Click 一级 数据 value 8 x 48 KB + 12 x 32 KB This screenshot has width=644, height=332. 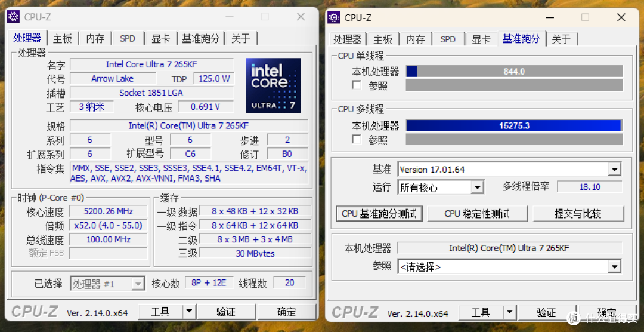pyautogui.click(x=255, y=211)
